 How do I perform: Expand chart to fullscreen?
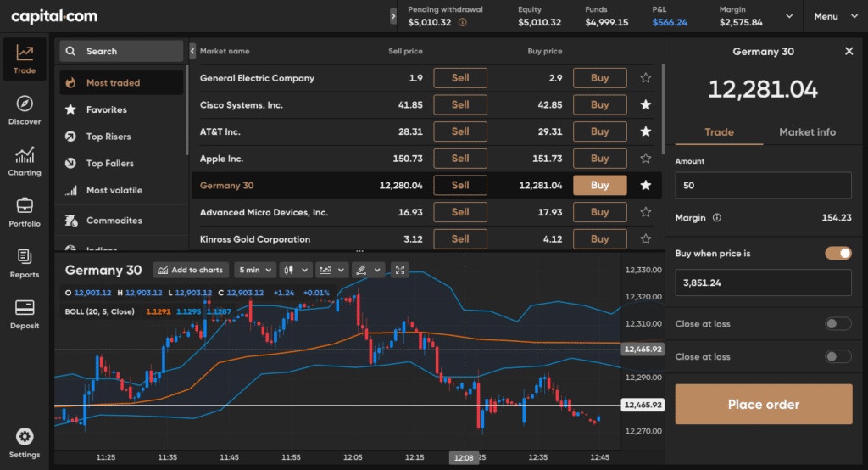pyautogui.click(x=400, y=270)
